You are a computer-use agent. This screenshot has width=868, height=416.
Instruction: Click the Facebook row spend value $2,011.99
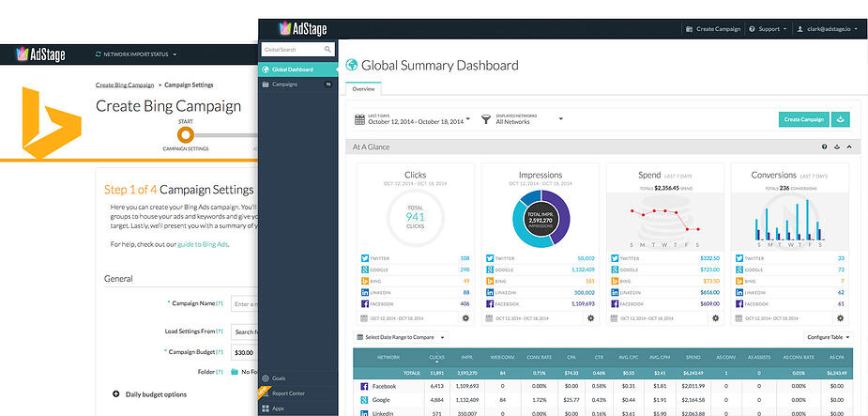pyautogui.click(x=693, y=386)
